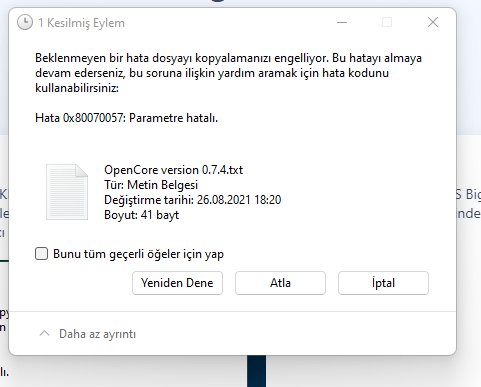Enable 'Bunu tüm geçerli öğeler için yap' checkbox
This screenshot has height=387, width=481.
(x=41, y=254)
